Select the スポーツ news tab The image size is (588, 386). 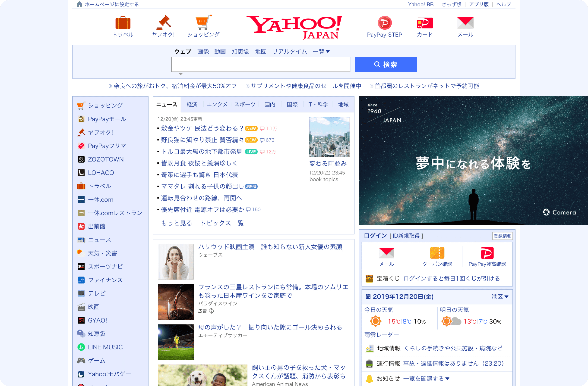(245, 104)
